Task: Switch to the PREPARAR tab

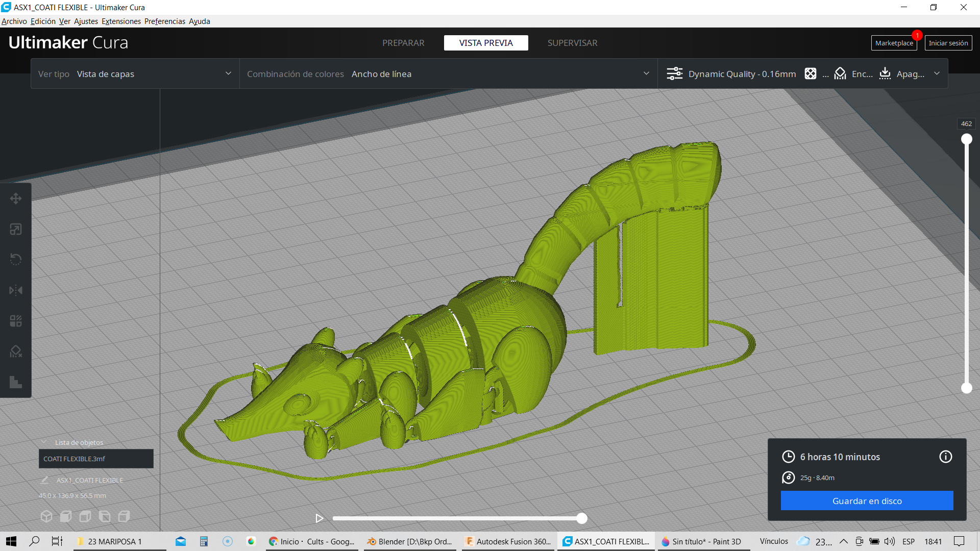Action: click(x=403, y=43)
